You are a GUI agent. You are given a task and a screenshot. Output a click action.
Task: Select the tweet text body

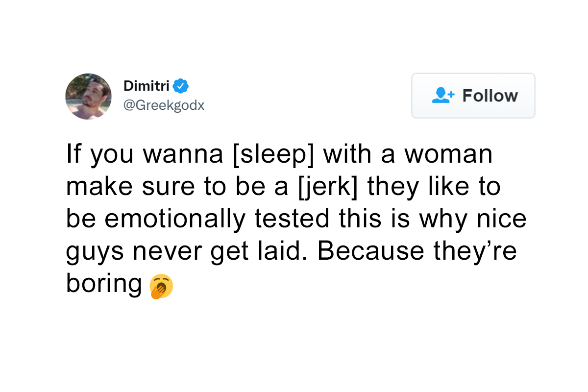(294, 218)
